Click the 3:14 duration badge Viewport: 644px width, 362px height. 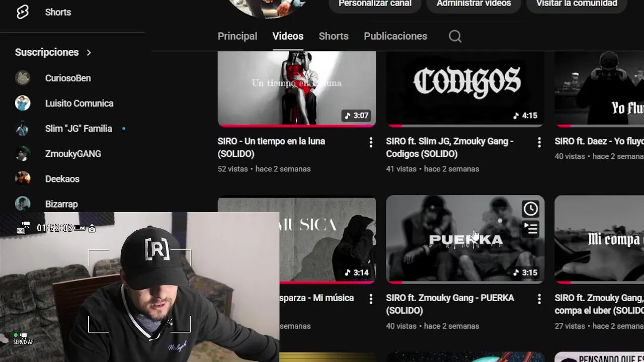tap(357, 273)
